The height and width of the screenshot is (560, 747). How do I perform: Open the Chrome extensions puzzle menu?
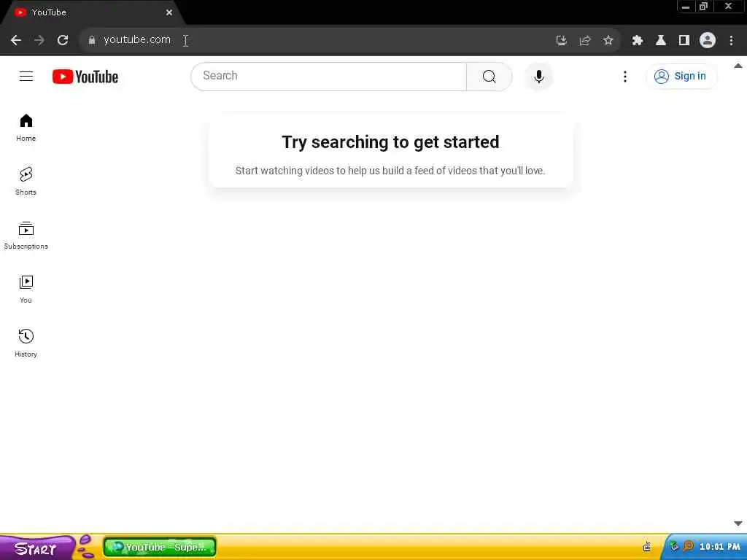click(638, 41)
